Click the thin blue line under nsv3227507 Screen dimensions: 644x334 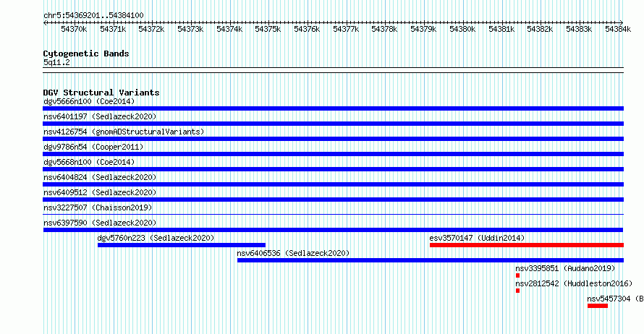[x=333, y=214]
